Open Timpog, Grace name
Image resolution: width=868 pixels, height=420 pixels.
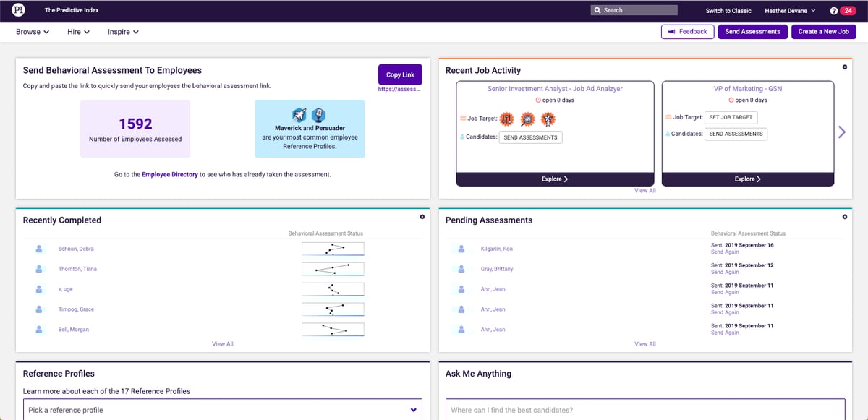(x=76, y=309)
